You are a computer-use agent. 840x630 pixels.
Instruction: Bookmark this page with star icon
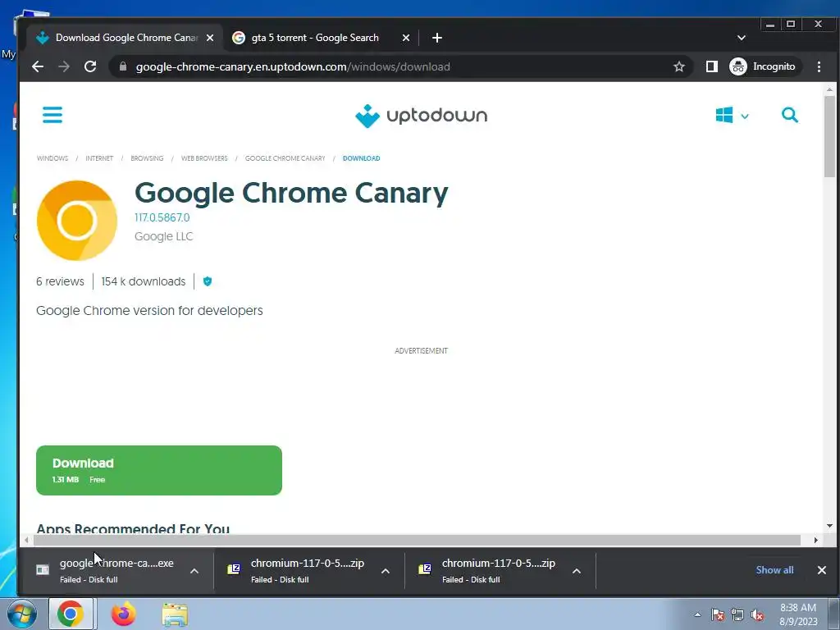click(x=678, y=66)
